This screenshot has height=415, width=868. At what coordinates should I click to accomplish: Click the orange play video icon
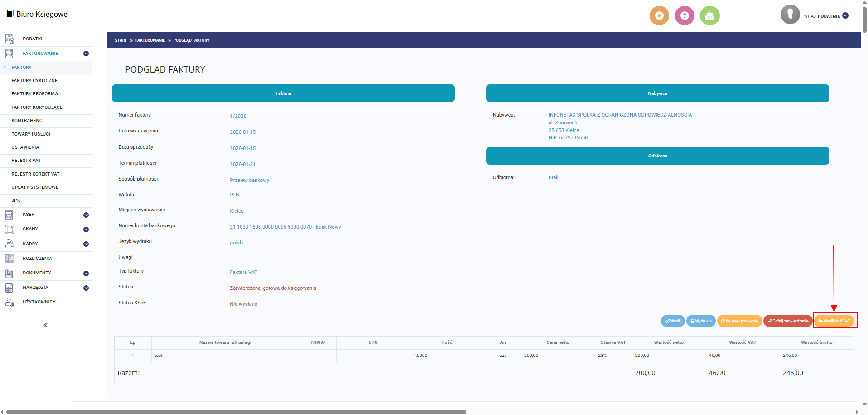click(x=659, y=16)
